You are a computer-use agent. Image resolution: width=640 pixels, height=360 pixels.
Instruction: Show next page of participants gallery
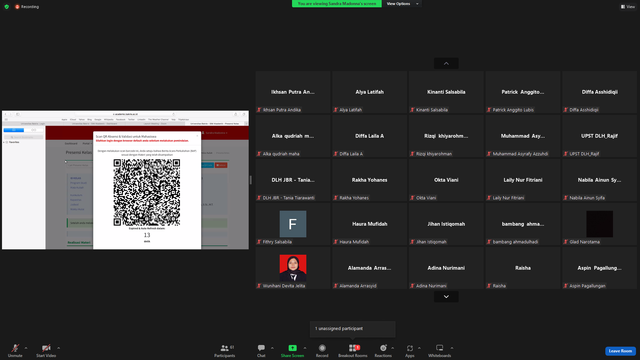(446, 297)
